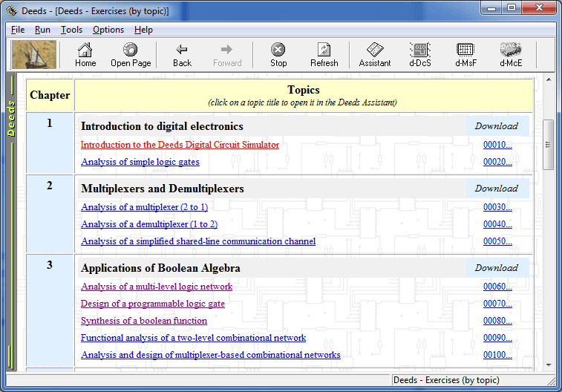Image resolution: width=562 pixels, height=392 pixels.
Task: Click 'Applications of Boolean Algebra' heading
Action: click(x=160, y=268)
